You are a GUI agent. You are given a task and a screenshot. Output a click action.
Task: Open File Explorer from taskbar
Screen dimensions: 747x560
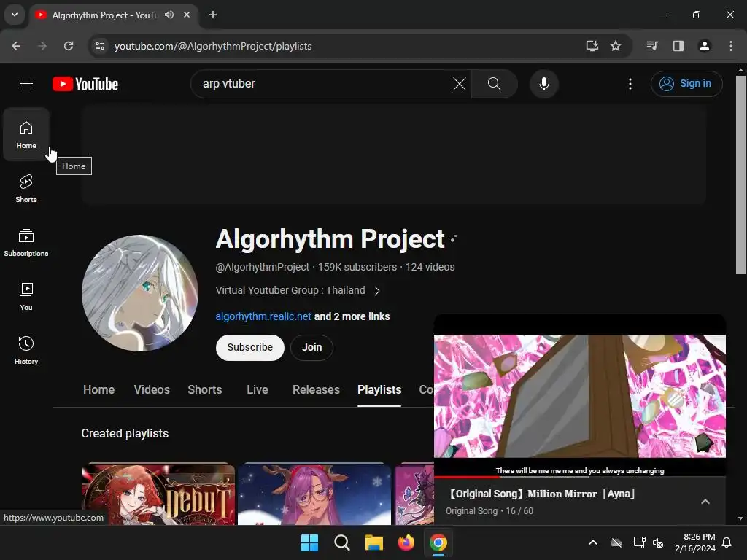click(374, 542)
